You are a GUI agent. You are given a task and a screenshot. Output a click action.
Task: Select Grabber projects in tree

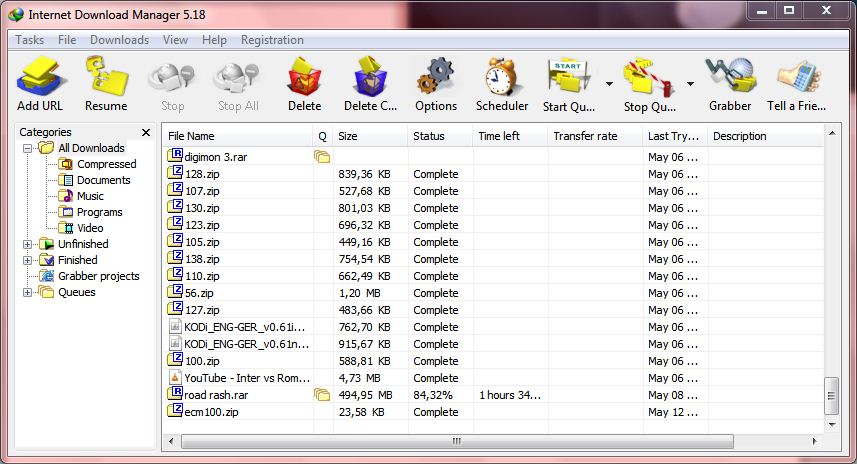pos(98,276)
